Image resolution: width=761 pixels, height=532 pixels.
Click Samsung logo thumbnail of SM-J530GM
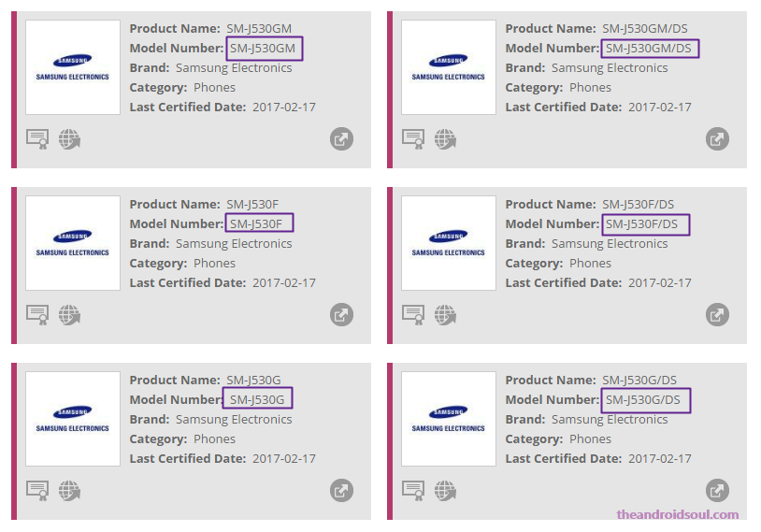point(72,67)
